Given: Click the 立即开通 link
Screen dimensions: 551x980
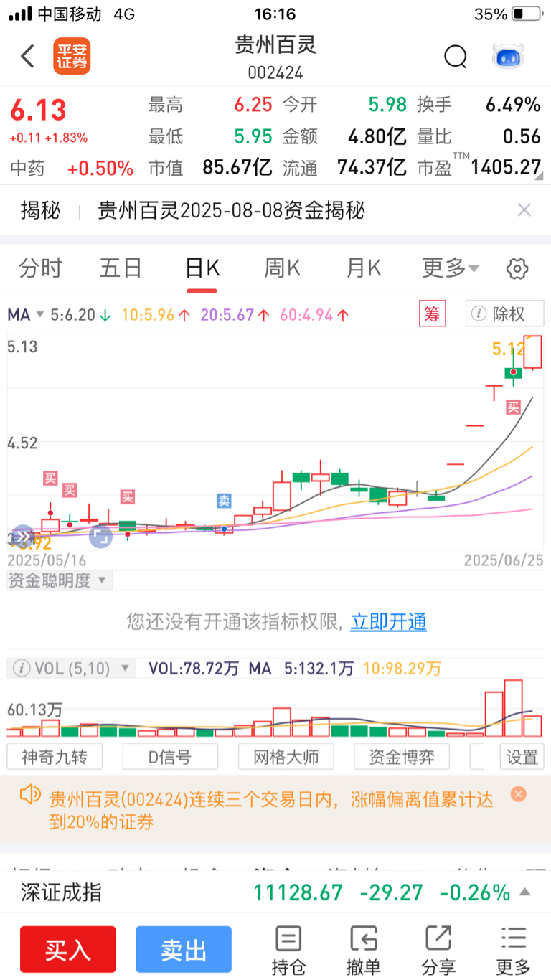Looking at the screenshot, I should click(x=388, y=621).
